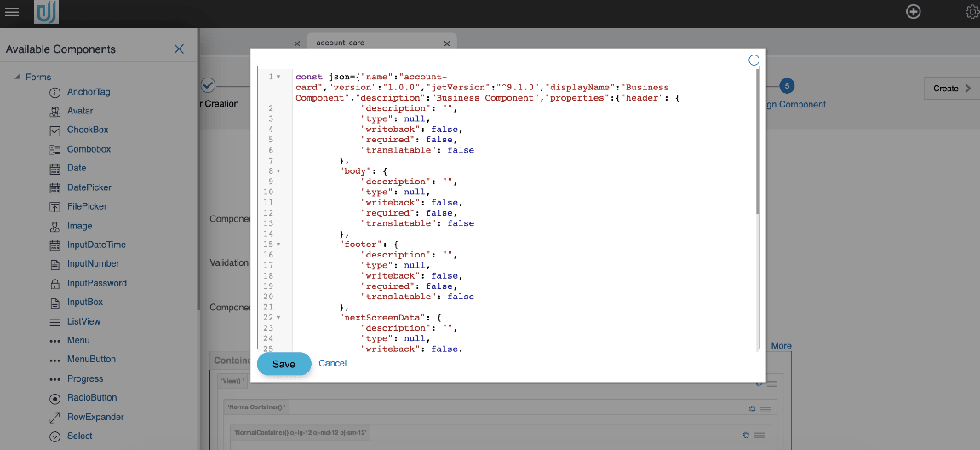
Task: Fold the "body" block at line 8
Action: [x=278, y=170]
